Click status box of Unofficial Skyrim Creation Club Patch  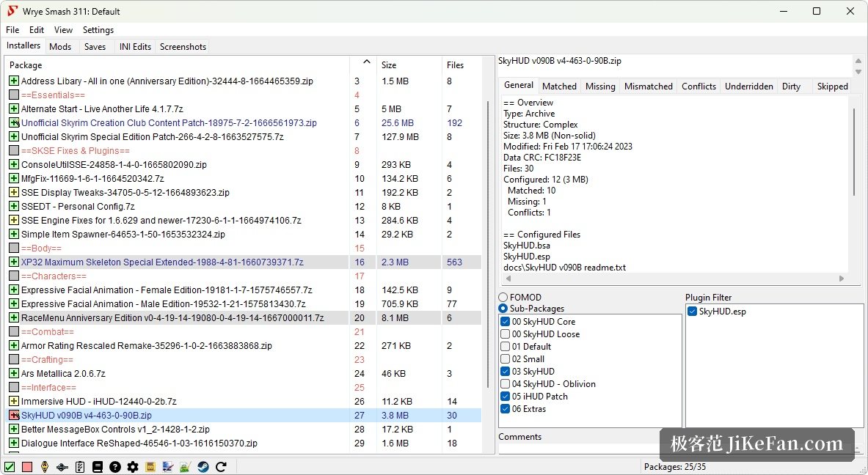tap(15, 122)
